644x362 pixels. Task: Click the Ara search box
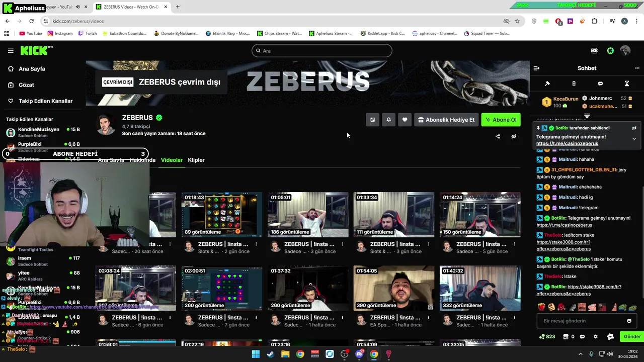coord(322,51)
